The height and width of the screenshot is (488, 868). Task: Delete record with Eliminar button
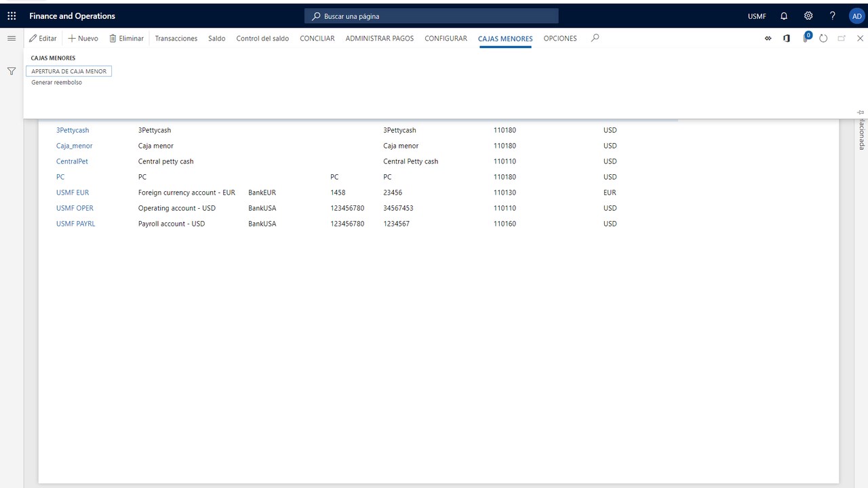pos(127,39)
